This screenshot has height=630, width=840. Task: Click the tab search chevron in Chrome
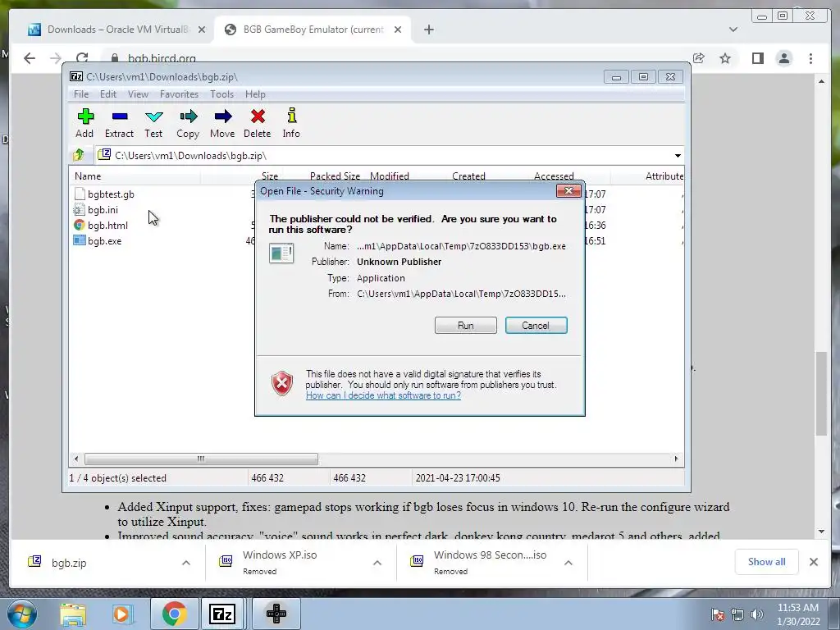click(x=733, y=30)
